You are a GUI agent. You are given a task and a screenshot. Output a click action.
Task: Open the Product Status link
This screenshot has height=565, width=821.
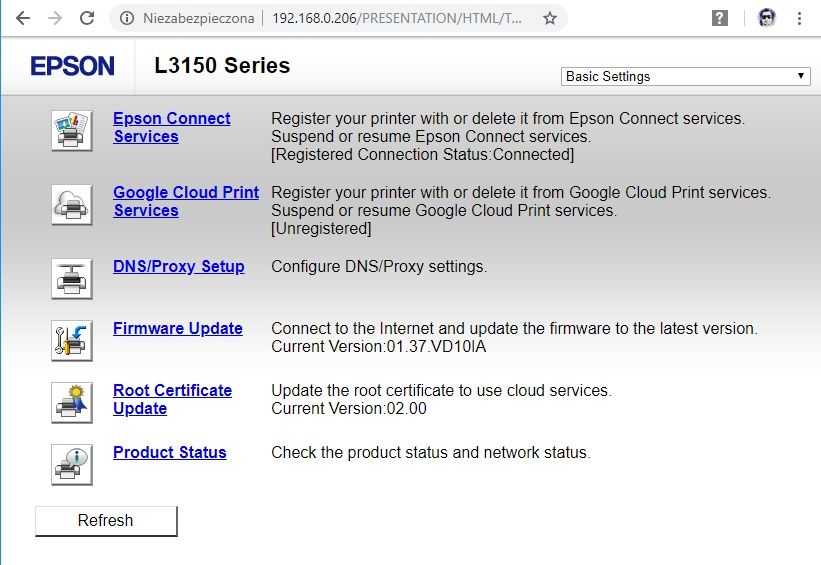pos(170,452)
